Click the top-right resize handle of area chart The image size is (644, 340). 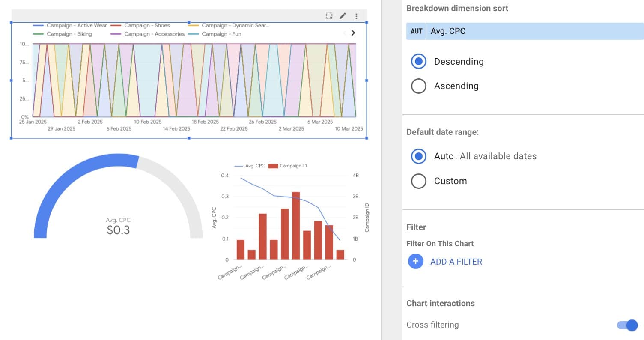pyautogui.click(x=367, y=22)
